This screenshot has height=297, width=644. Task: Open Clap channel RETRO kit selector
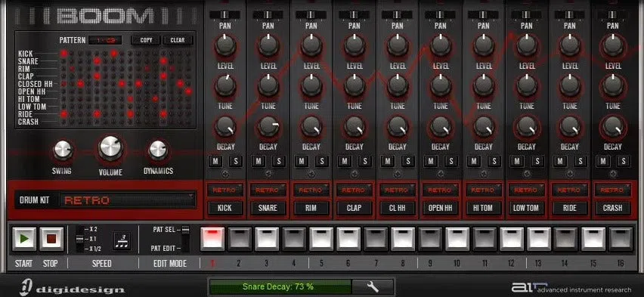click(354, 190)
